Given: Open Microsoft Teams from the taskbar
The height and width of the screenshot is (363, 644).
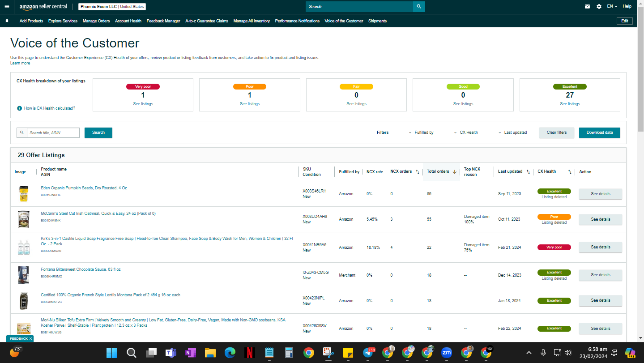Looking at the screenshot, I should click(171, 353).
